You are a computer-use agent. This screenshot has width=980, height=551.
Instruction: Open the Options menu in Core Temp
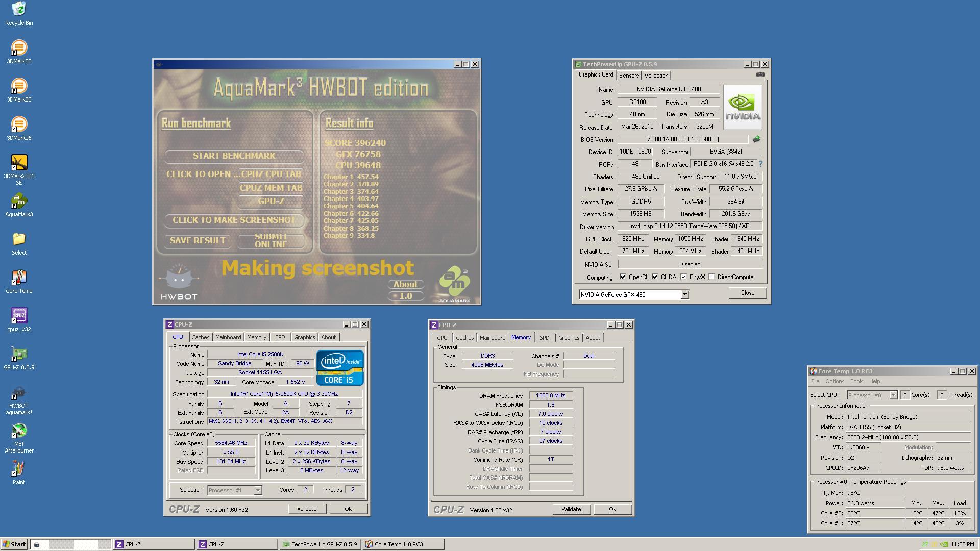point(835,381)
